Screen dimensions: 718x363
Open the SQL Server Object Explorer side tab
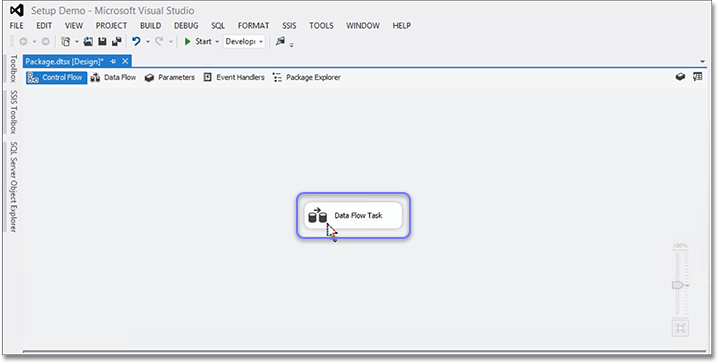tap(14, 187)
